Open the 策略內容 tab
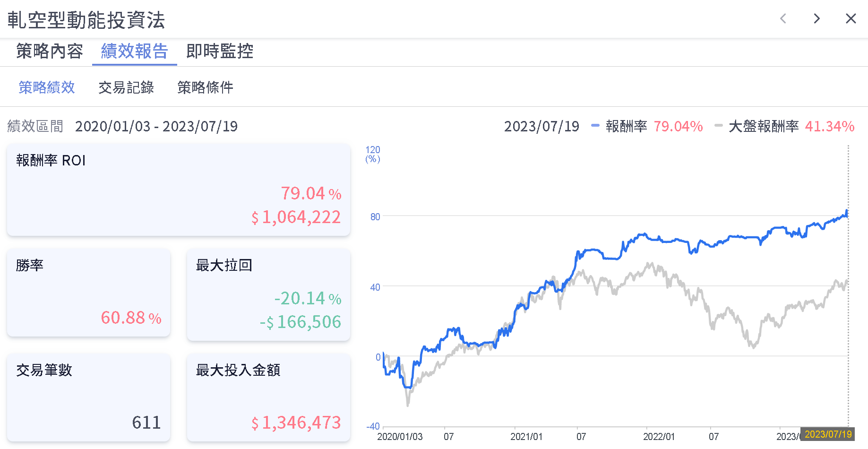The image size is (868, 449). pyautogui.click(x=50, y=51)
